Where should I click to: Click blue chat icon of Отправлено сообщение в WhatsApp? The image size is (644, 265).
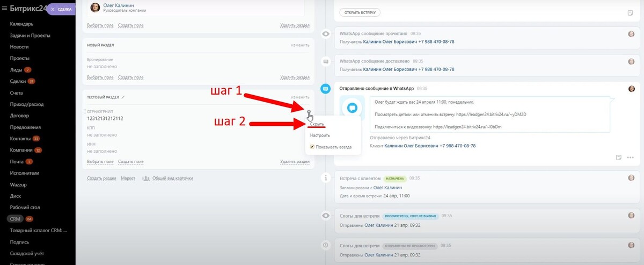pos(325,89)
